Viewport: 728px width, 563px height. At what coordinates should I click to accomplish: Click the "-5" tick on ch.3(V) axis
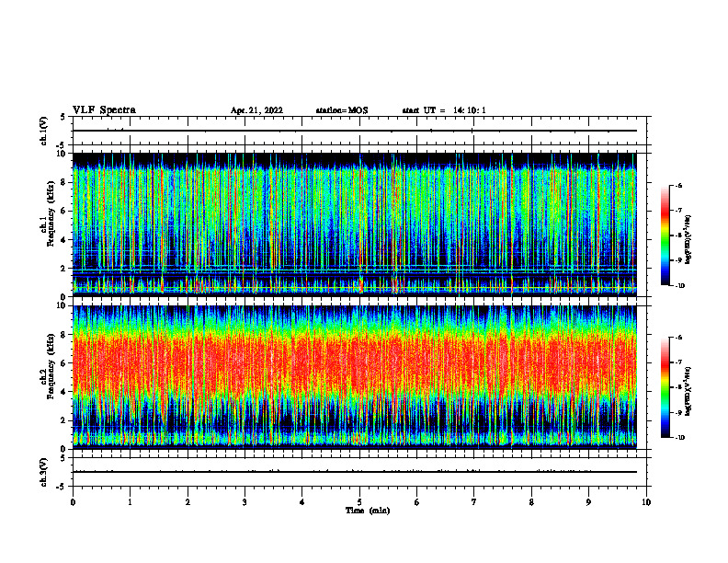pyautogui.click(x=62, y=487)
